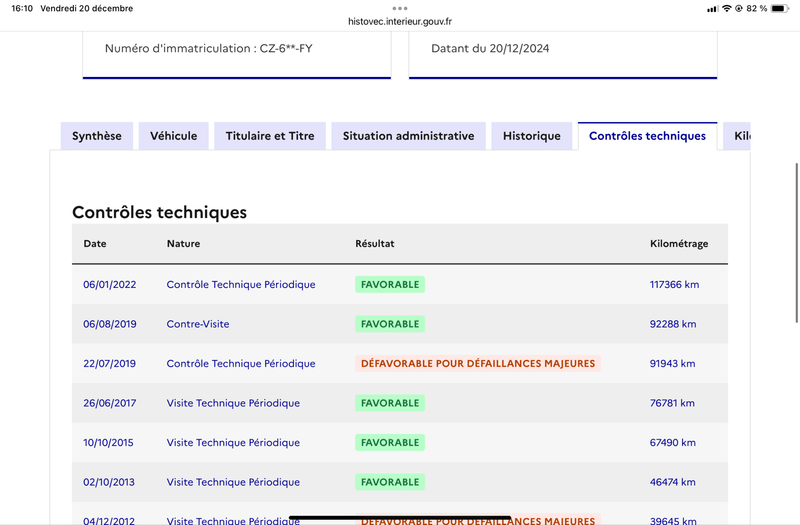Image resolution: width=800 pixels, height=525 pixels.
Task: Click the page vertical scrollbar
Action: coord(797,243)
